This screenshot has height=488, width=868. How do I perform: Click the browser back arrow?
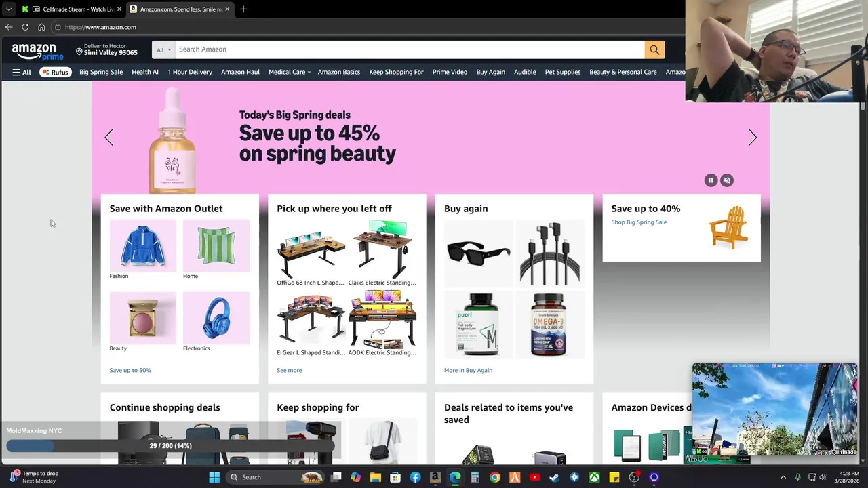tap(9, 27)
